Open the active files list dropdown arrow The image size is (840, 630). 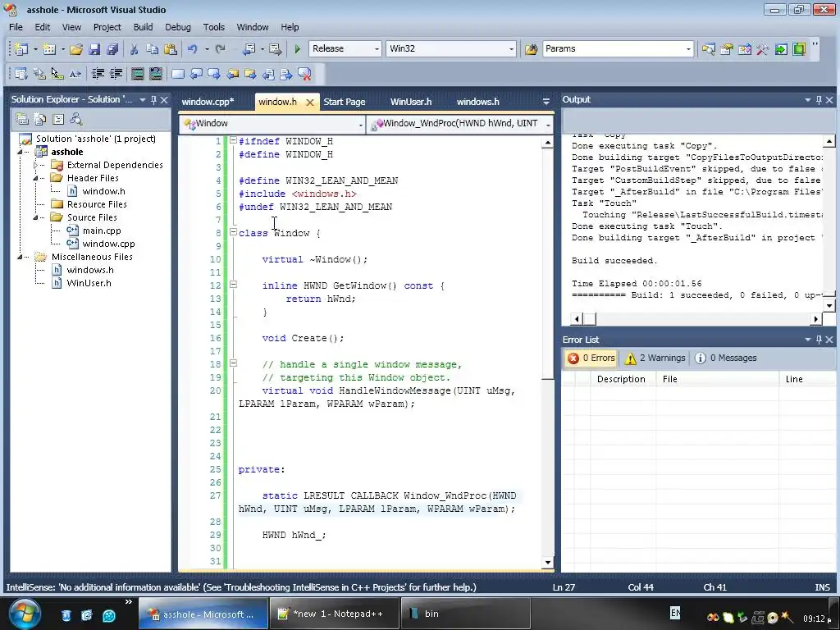546,101
